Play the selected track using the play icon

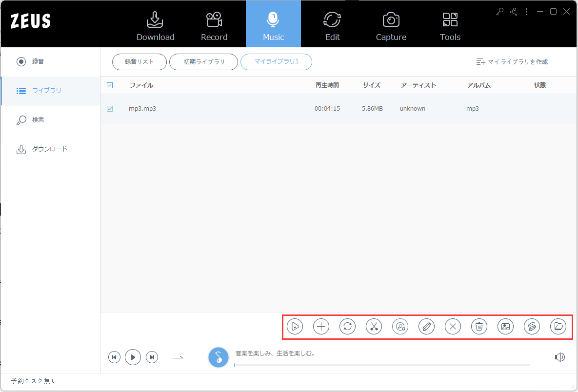pyautogui.click(x=295, y=326)
